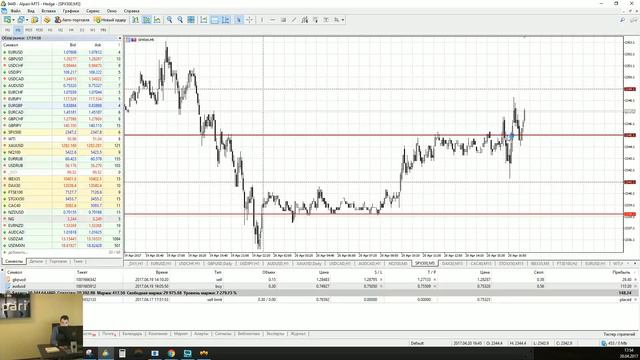
Task: Select the H1 timeframe button
Action: coord(50,30)
